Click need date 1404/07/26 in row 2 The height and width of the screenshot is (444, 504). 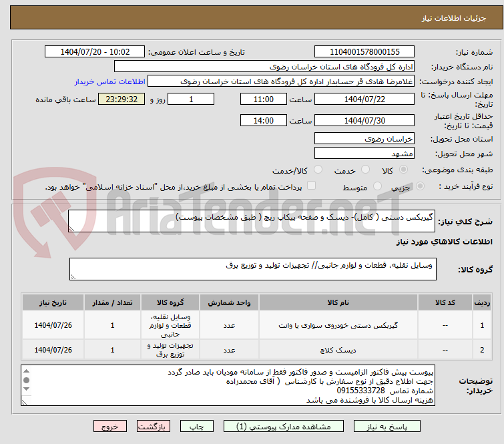pos(53,350)
